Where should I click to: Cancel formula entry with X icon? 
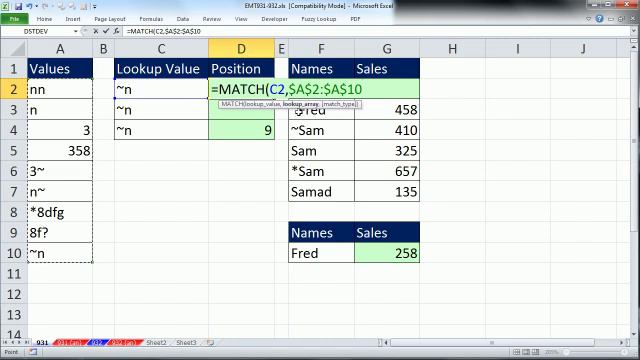coord(96,31)
